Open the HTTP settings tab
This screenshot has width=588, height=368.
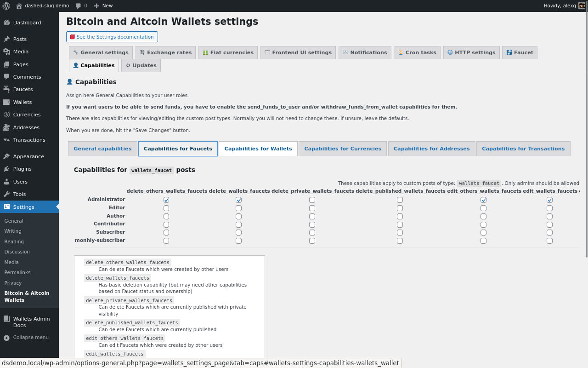471,52
